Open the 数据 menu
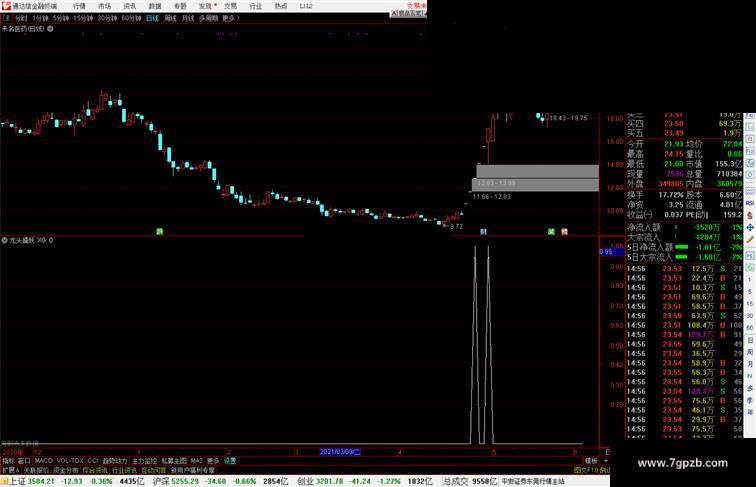 pos(155,6)
